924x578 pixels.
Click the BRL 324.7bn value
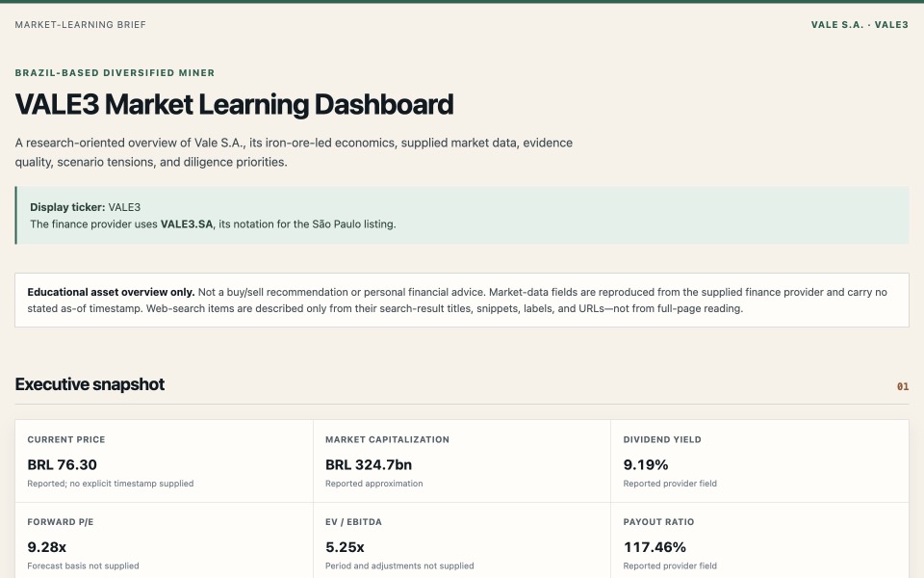[369, 464]
